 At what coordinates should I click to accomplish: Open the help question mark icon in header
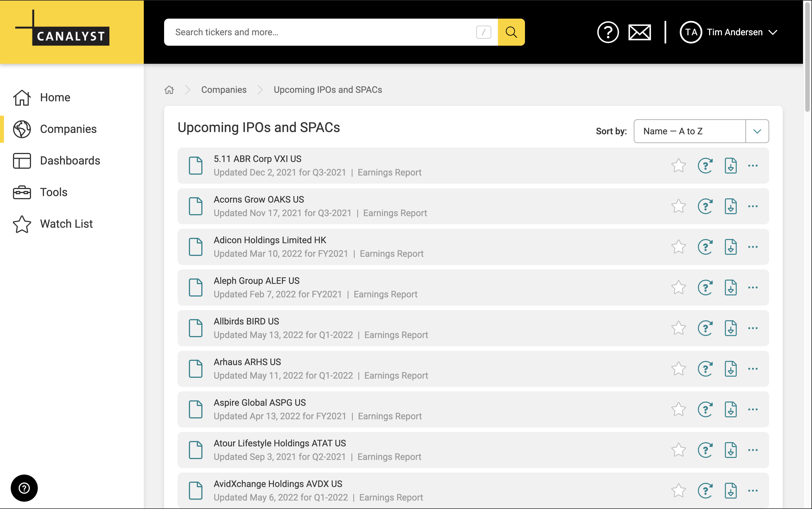[x=608, y=32]
